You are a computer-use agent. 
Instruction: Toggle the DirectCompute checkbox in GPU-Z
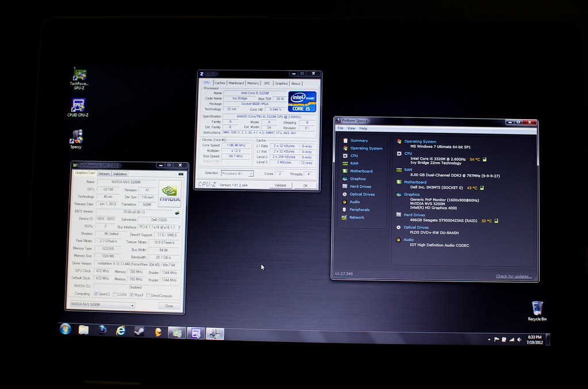148,296
